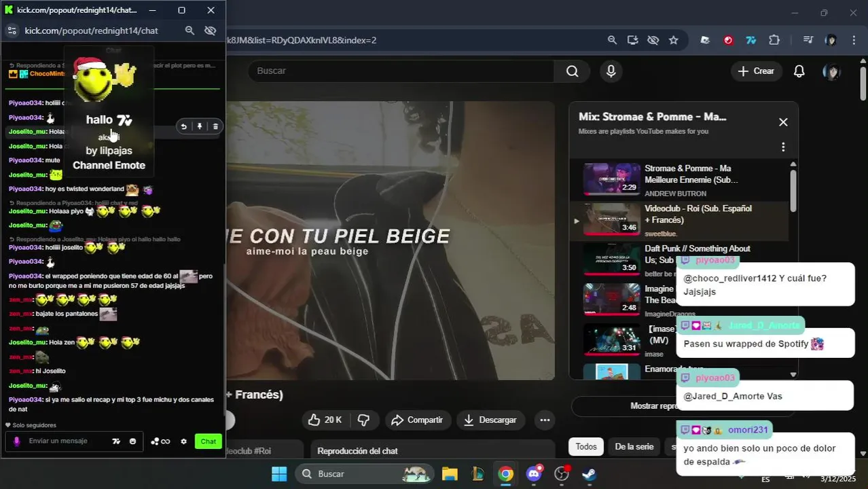This screenshot has height=489, width=868.
Task: Open Chrome profile avatar in toolbar
Action: tap(831, 40)
